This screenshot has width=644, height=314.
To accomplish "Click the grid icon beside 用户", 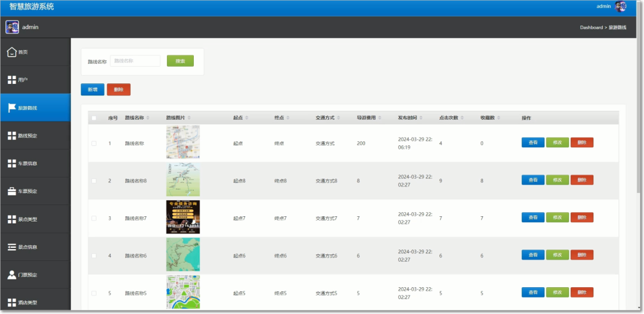I will point(12,80).
